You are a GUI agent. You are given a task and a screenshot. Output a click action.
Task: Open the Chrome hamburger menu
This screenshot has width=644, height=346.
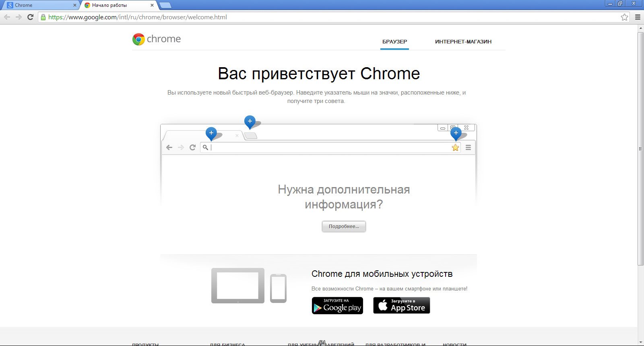[x=638, y=17]
